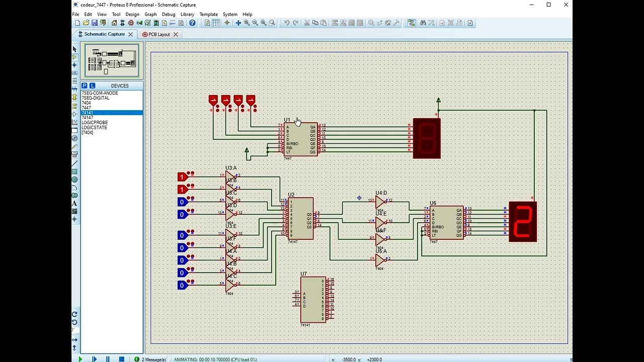Click the Step simulation button

(94, 359)
